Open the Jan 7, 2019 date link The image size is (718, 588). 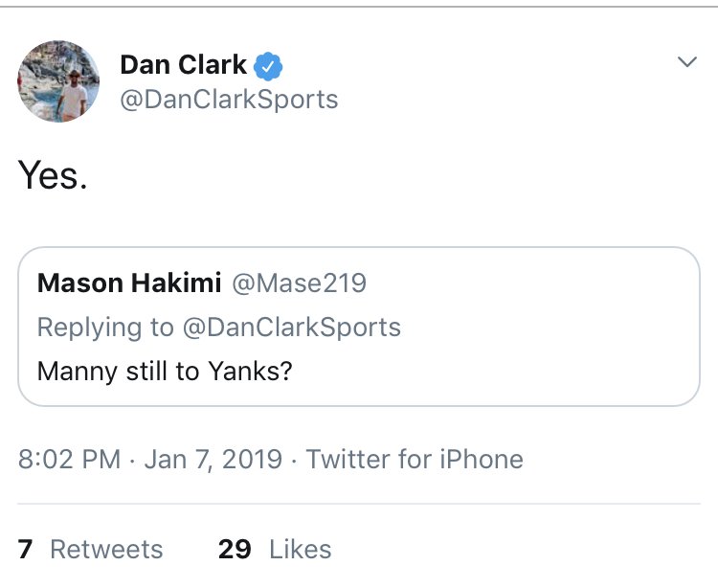pos(213,459)
